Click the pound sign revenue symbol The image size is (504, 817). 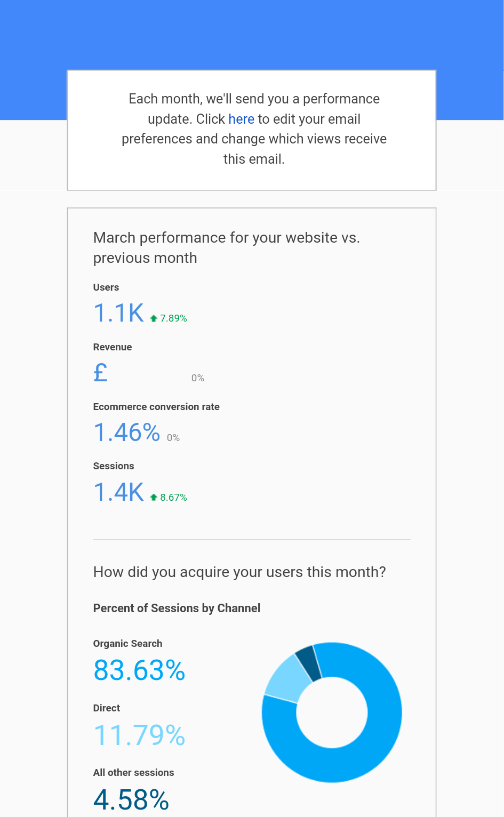point(100,372)
